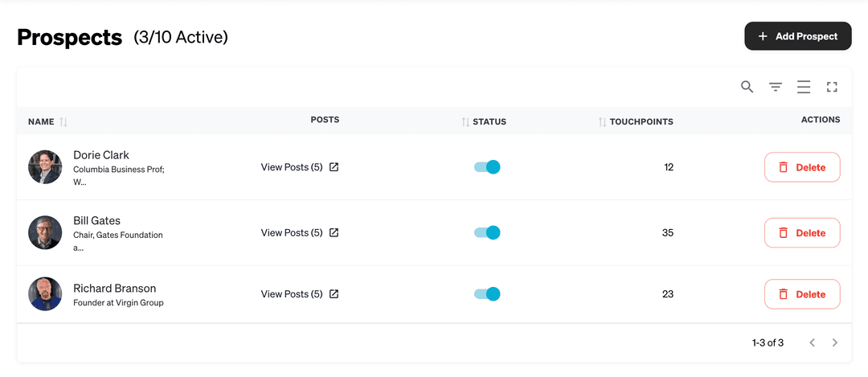The height and width of the screenshot is (377, 868).
Task: Sort table by Status column
Action: (465, 122)
